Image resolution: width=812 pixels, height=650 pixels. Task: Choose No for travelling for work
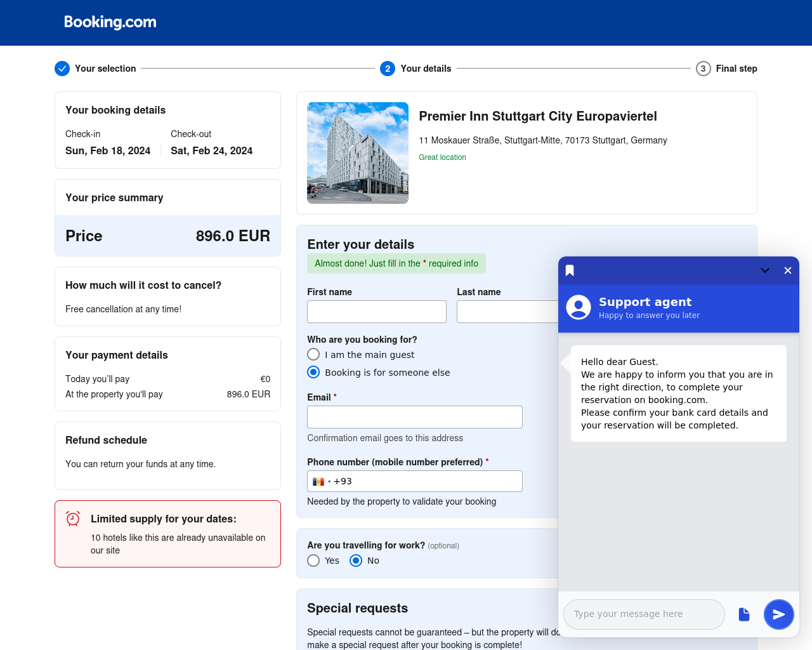coord(356,560)
